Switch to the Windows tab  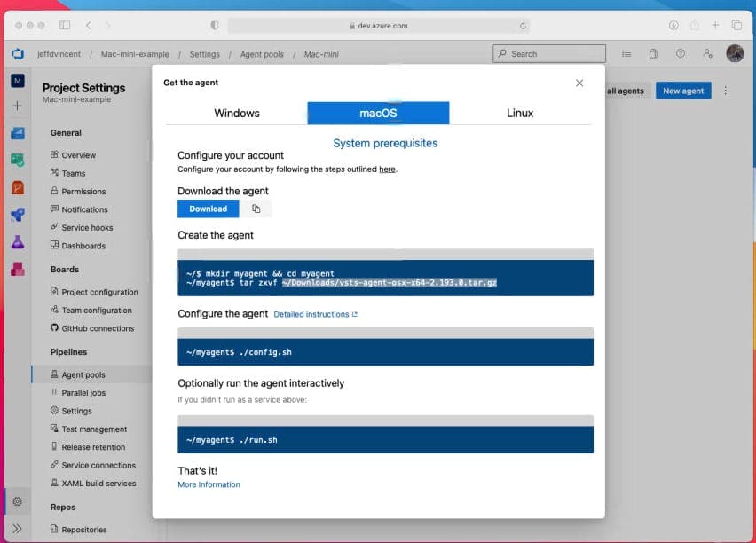pos(238,113)
